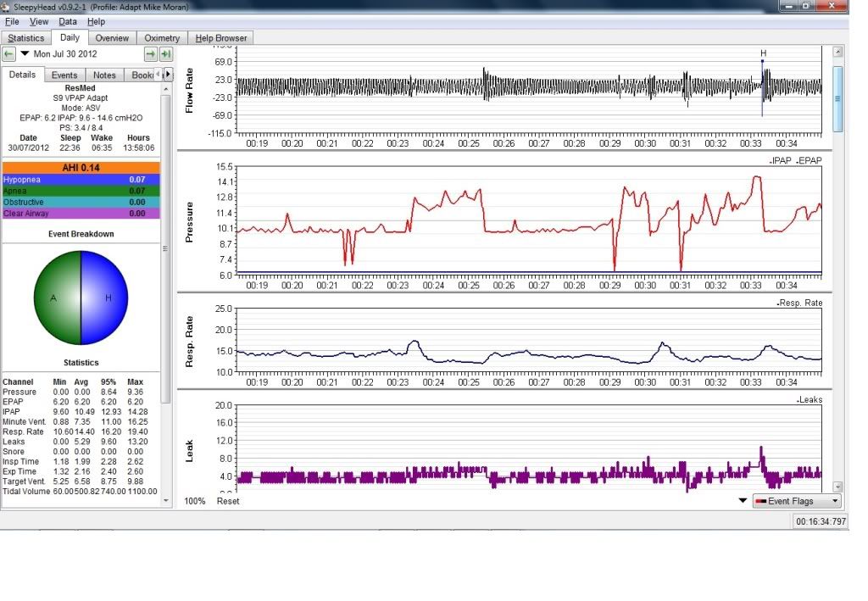Click the status bar time 00:16:34:797
The width and height of the screenshot is (868, 601).
pos(821,521)
